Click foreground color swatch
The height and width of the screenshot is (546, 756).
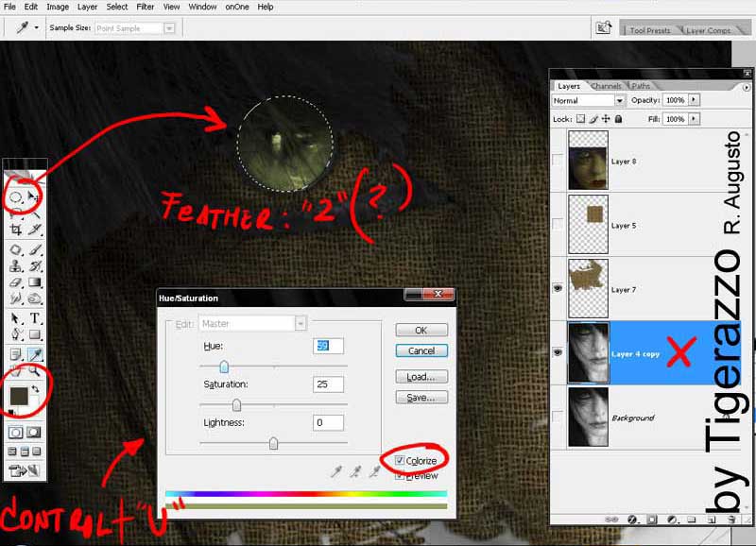click(19, 396)
